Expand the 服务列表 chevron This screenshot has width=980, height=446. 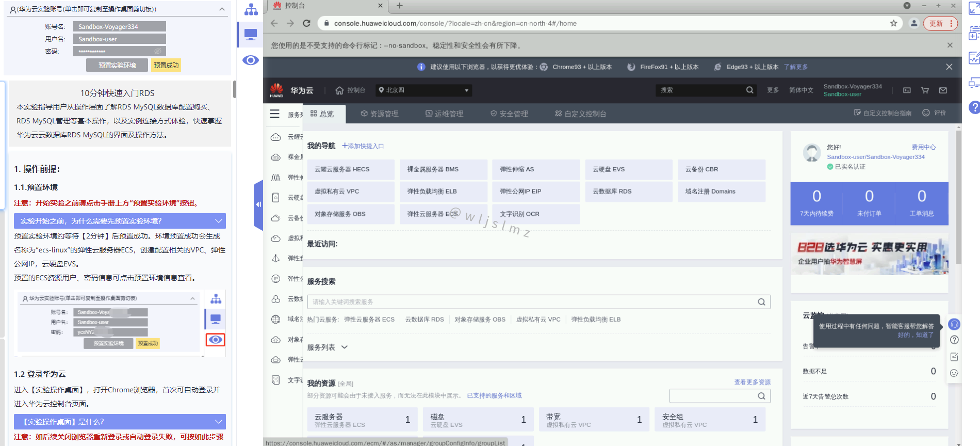coord(345,347)
